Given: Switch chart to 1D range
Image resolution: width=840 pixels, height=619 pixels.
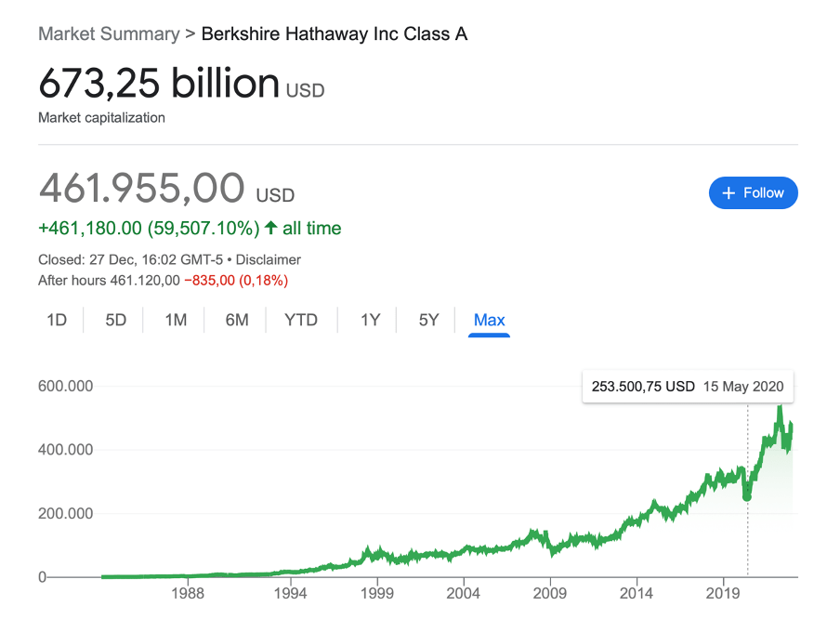Looking at the screenshot, I should point(57,320).
